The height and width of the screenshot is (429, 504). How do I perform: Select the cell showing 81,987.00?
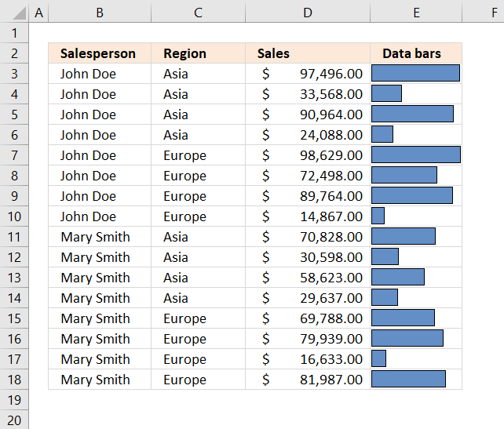[308, 380]
